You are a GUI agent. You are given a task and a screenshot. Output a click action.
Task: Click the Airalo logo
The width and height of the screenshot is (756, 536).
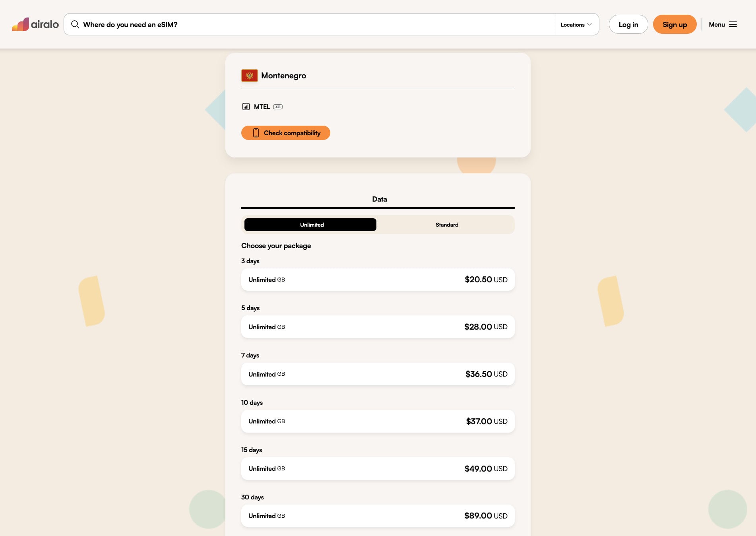pos(35,24)
